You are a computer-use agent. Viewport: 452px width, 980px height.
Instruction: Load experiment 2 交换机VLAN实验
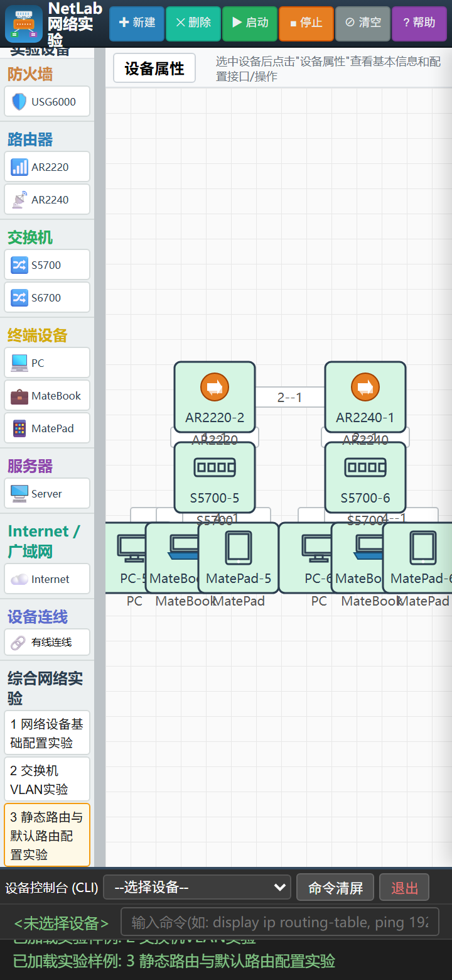47,780
